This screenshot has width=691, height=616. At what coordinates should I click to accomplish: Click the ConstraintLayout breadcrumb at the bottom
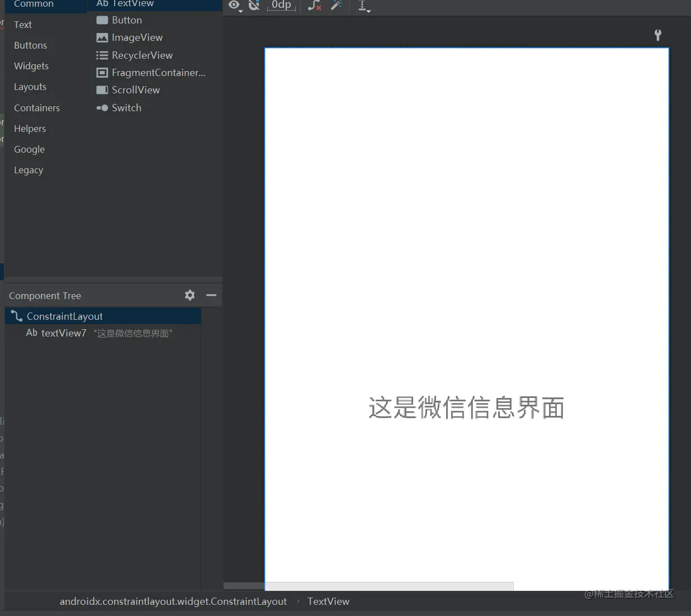coord(173,601)
